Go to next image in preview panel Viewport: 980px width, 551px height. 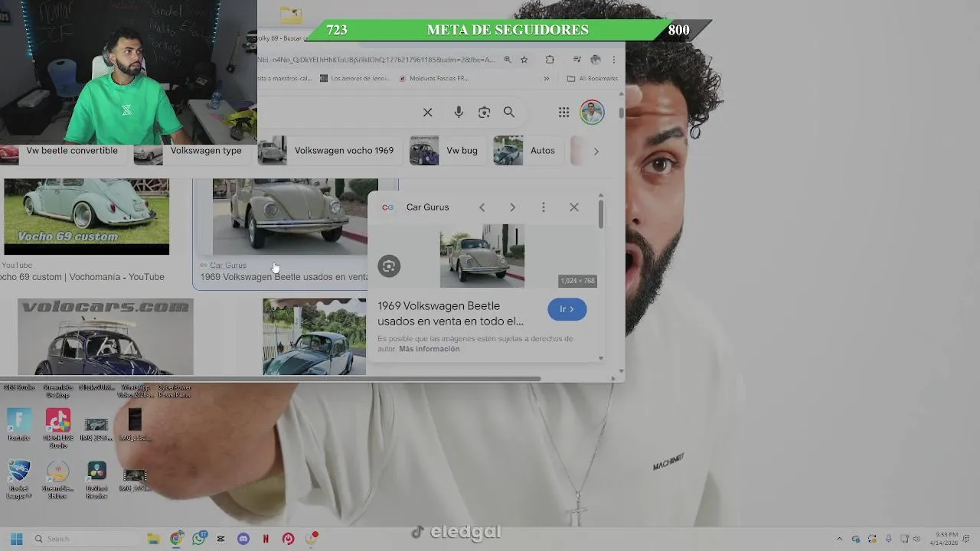(x=512, y=207)
